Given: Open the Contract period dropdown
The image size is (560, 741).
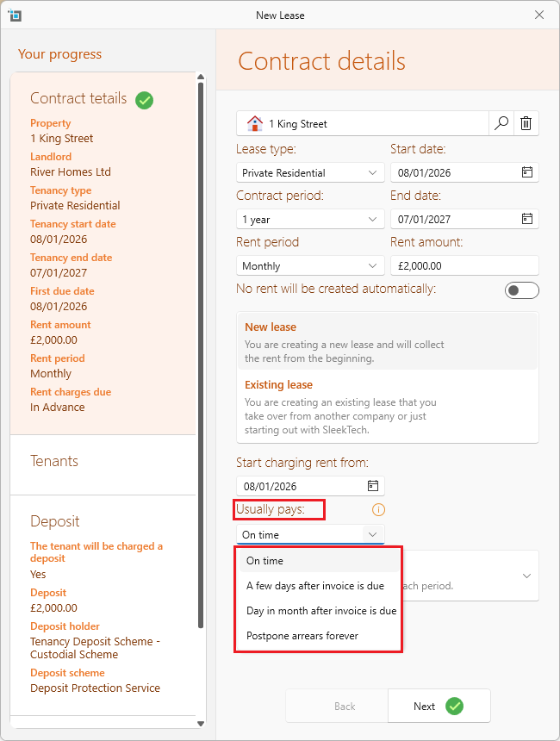Looking at the screenshot, I should pos(310,219).
